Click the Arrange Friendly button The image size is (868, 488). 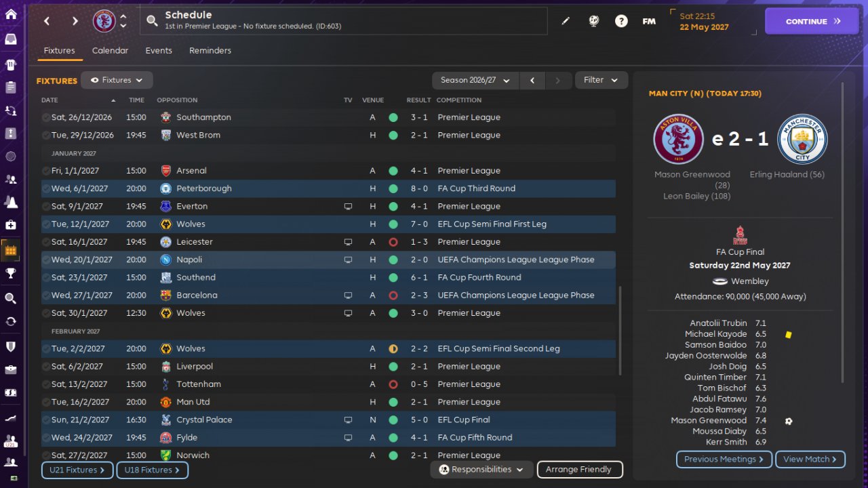(x=580, y=469)
